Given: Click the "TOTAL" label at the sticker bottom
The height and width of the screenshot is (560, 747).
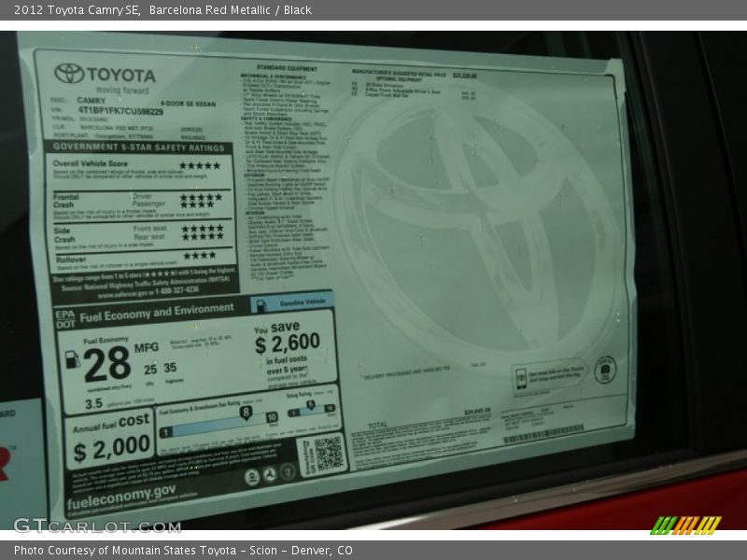Looking at the screenshot, I should pos(378,425).
